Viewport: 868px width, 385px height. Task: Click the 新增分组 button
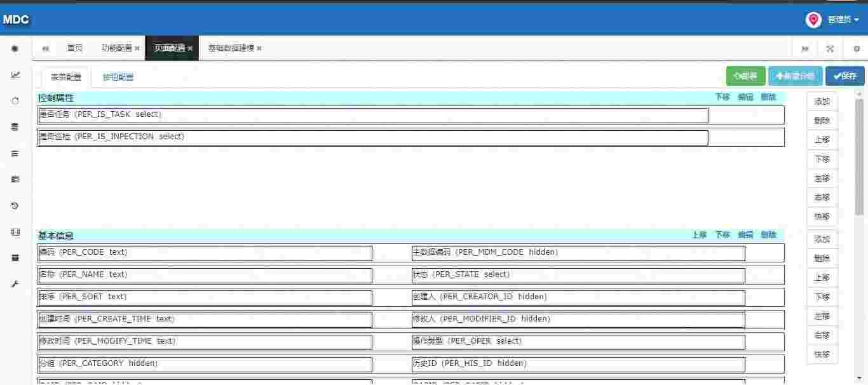796,76
